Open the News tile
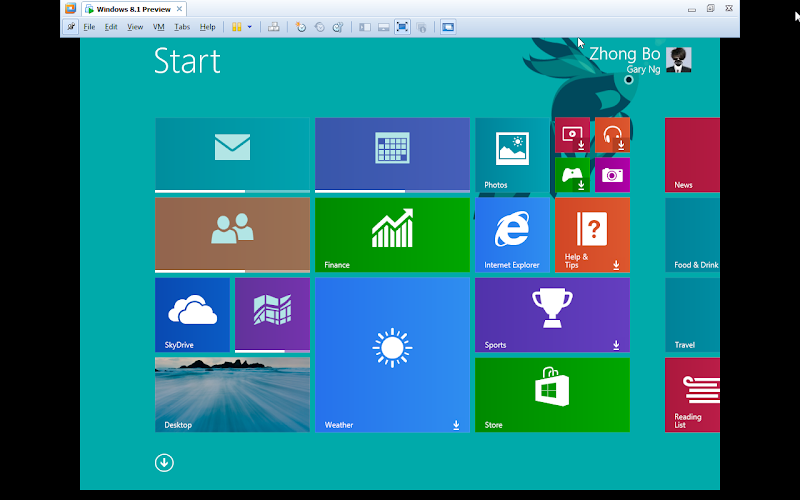 (692, 155)
